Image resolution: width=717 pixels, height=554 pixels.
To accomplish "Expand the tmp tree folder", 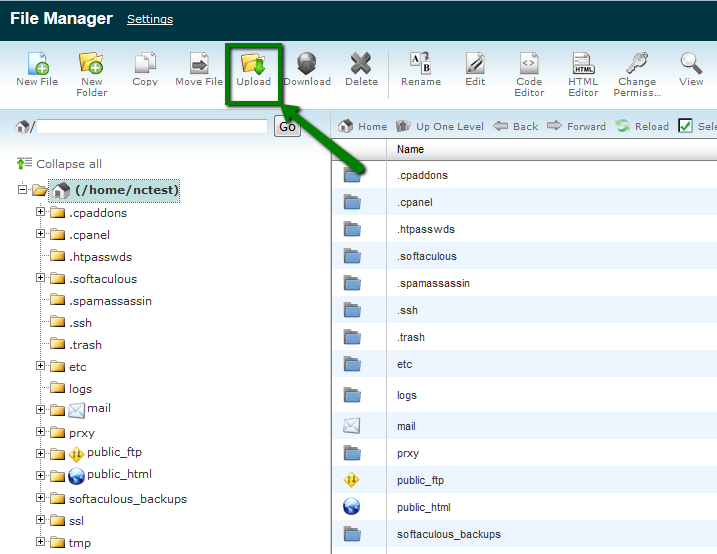I will [40, 541].
